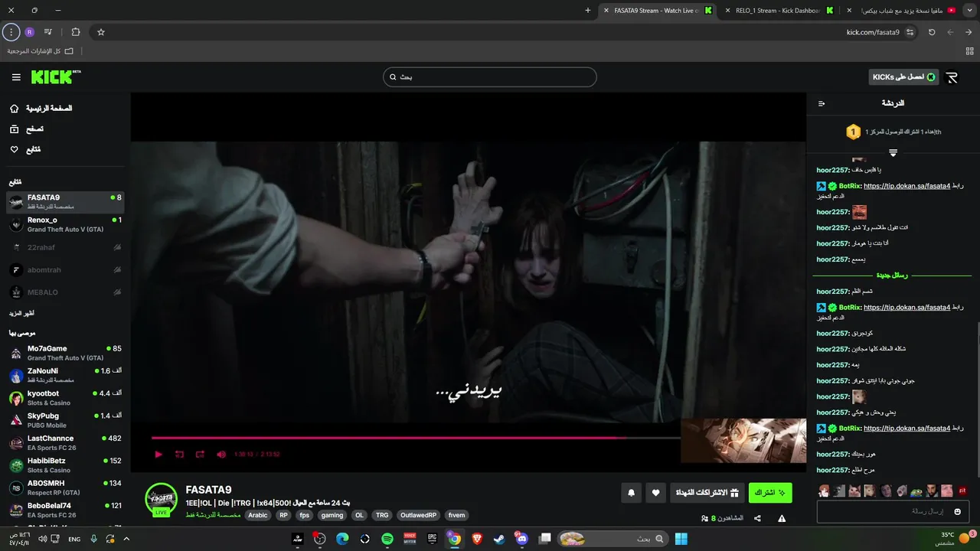Select the fps tag
This screenshot has height=551, width=980.
[x=305, y=515]
